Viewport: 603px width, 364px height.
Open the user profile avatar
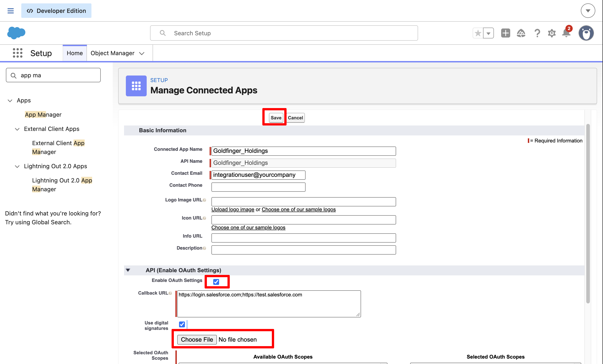point(586,33)
